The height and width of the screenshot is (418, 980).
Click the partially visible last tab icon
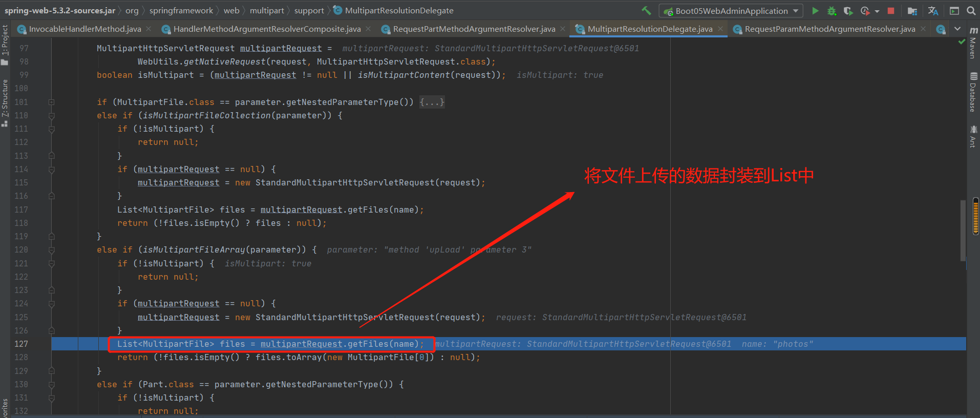pyautogui.click(x=941, y=29)
